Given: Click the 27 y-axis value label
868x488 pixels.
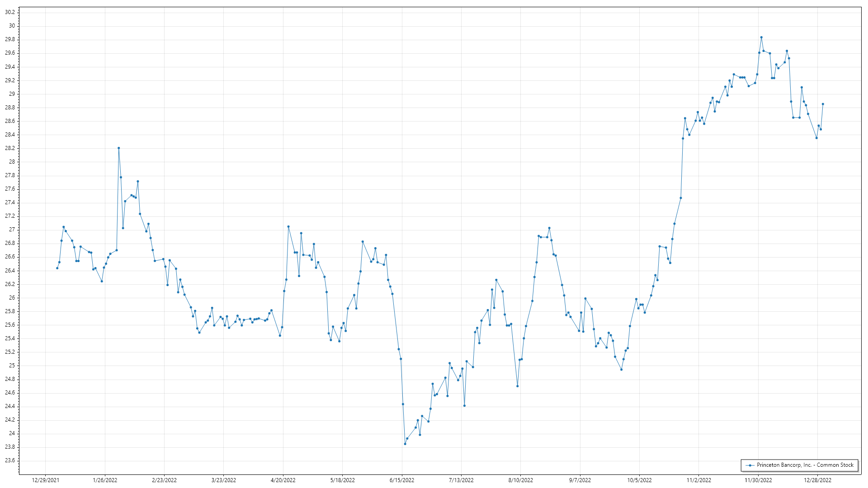Looking at the screenshot, I should point(12,230).
